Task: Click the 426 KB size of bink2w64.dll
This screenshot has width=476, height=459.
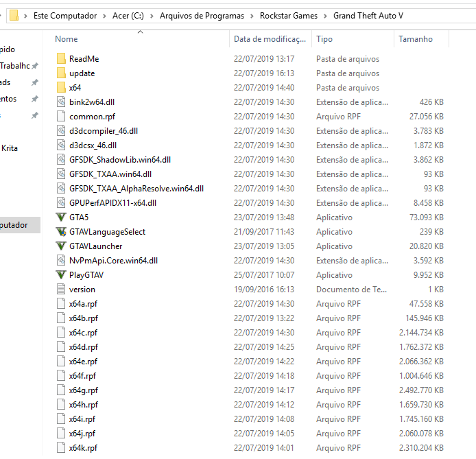Action: point(431,102)
